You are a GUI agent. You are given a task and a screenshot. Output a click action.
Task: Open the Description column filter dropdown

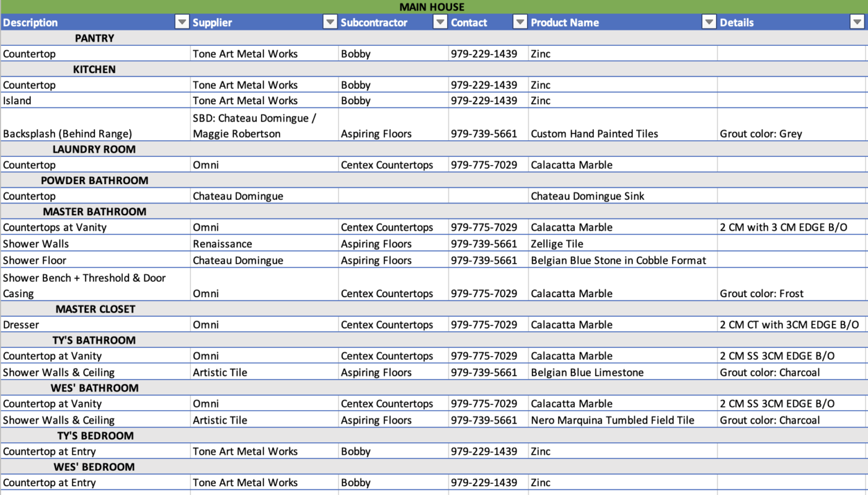182,22
